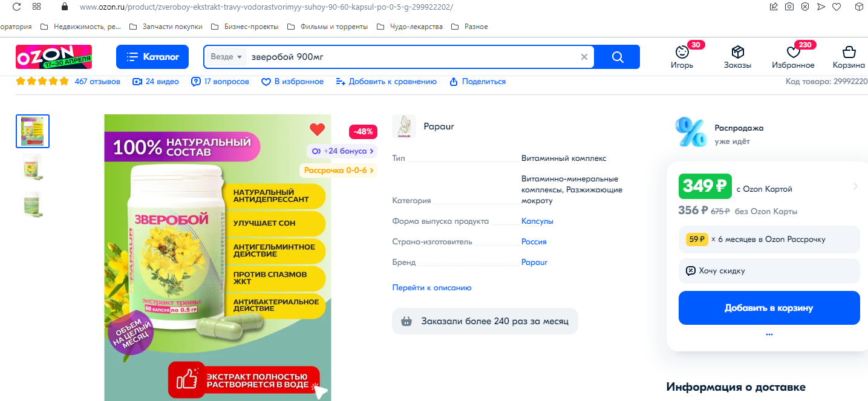Click the browser address bar URL
The image size is (868, 401).
click(x=266, y=7)
